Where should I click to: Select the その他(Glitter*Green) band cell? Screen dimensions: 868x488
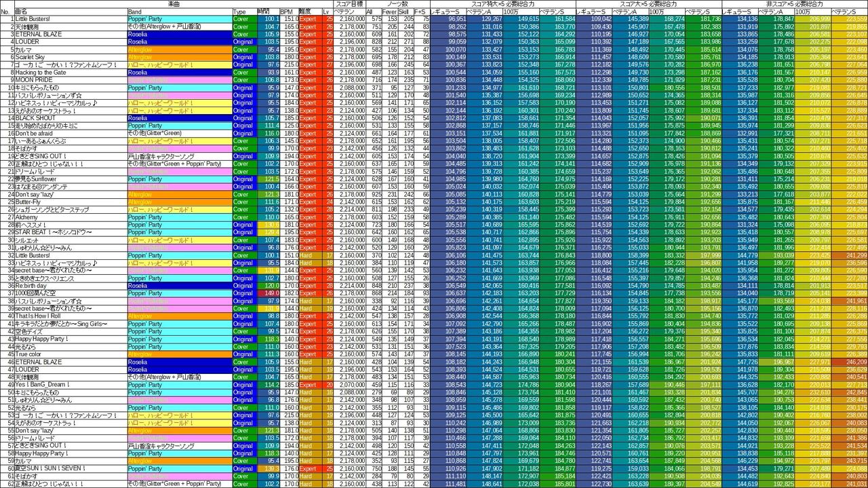180,133
